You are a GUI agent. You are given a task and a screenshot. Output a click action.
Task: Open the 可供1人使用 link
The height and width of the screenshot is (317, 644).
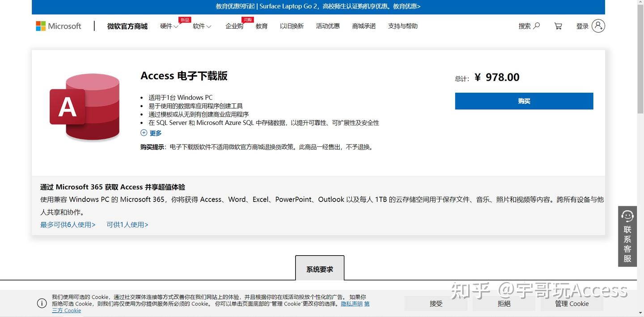click(x=127, y=225)
